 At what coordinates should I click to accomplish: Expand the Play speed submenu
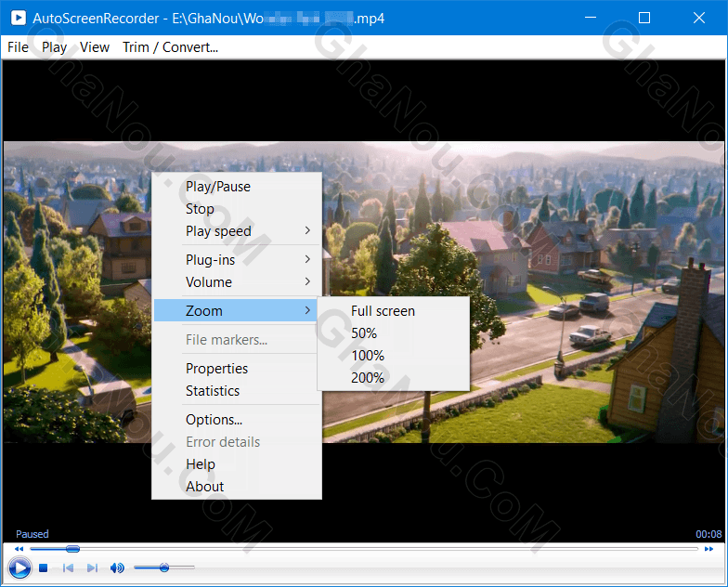pyautogui.click(x=237, y=231)
